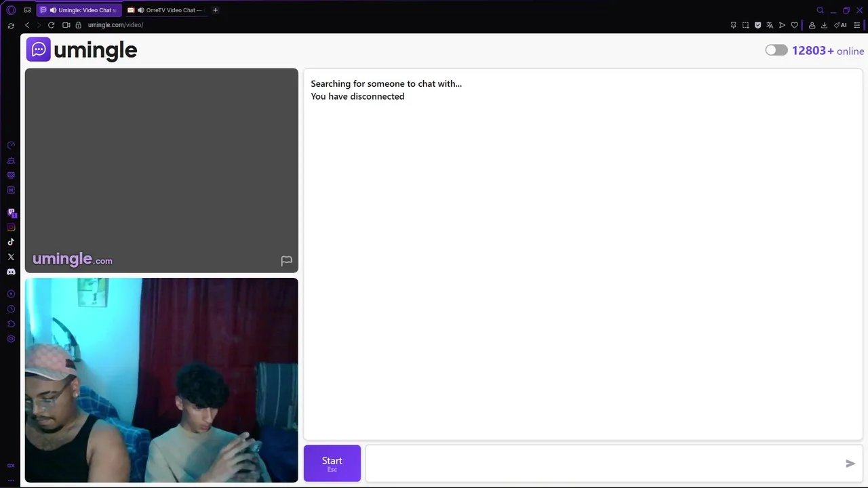
Task: Click the camera permission icon in address bar
Action: tap(66, 25)
